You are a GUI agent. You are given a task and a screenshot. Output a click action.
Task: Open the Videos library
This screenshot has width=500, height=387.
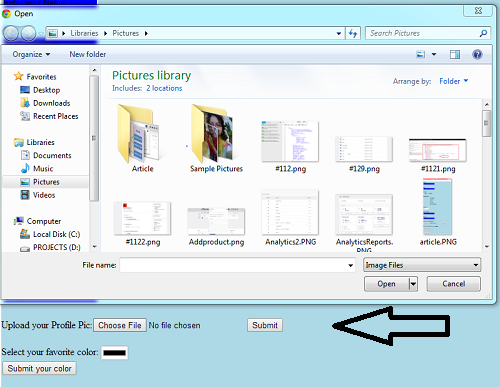(x=44, y=195)
